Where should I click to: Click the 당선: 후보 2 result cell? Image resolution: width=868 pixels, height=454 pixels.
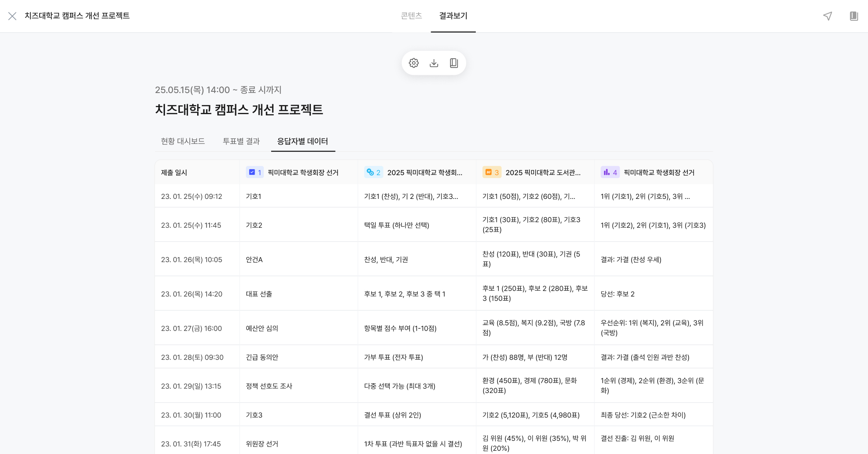coord(617,294)
